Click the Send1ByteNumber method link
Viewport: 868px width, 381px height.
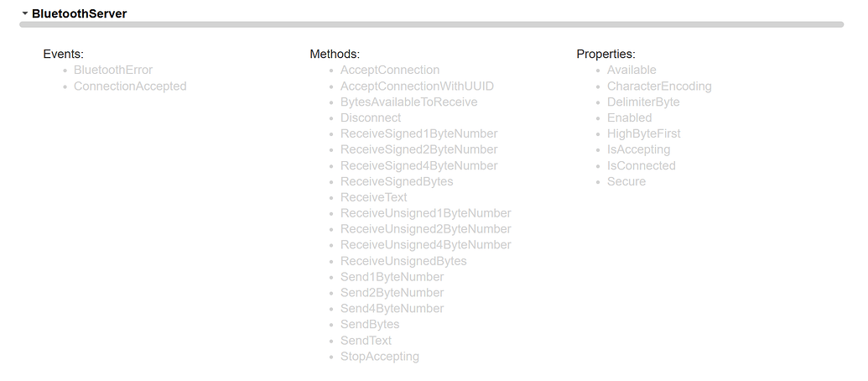pyautogui.click(x=392, y=277)
